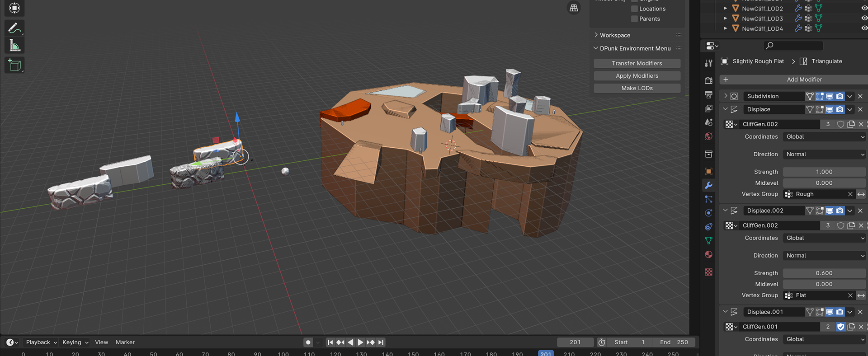The image size is (868, 356).
Task: Adjust Displace Strength slider at 1.000
Action: click(x=825, y=172)
